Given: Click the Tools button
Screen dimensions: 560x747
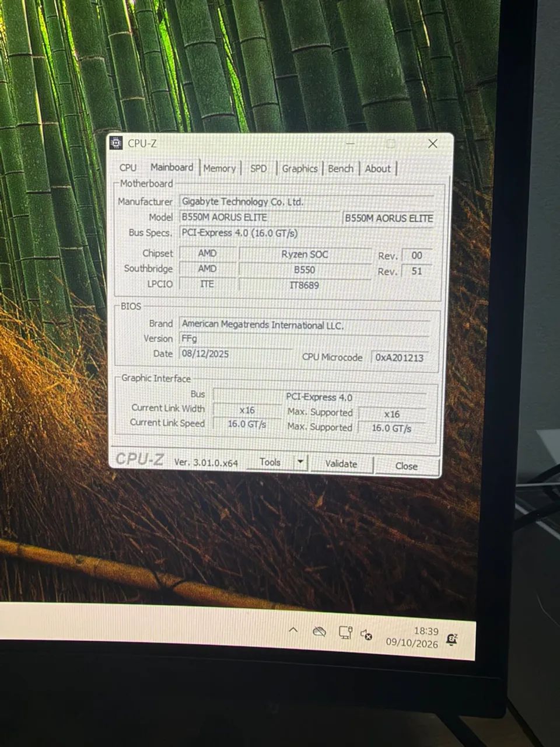Looking at the screenshot, I should pos(270,462).
